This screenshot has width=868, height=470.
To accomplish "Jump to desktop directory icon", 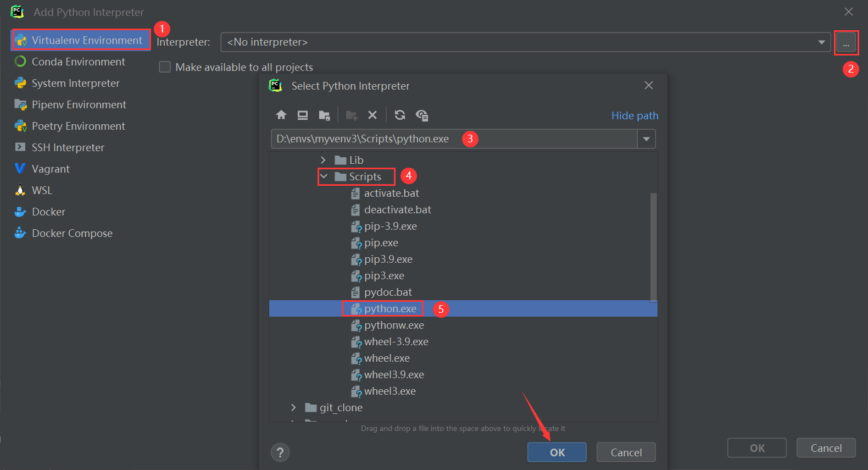I will [303, 115].
